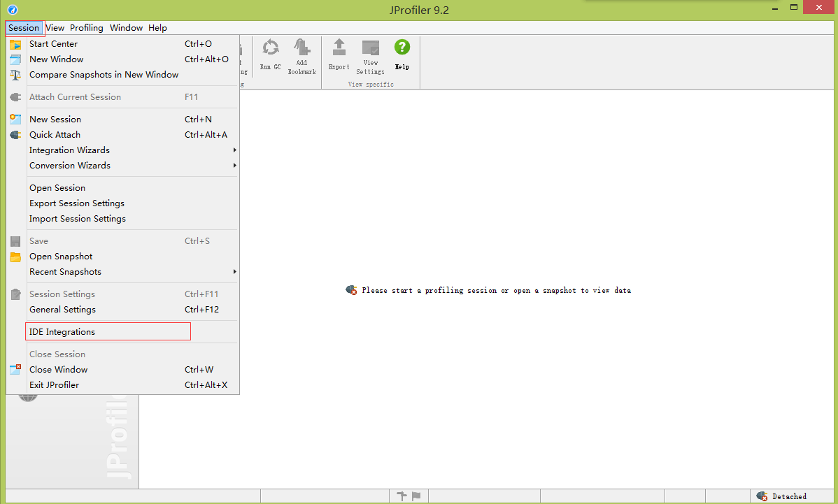Click the Detached status indicator
The image size is (838, 504).
[x=781, y=496]
